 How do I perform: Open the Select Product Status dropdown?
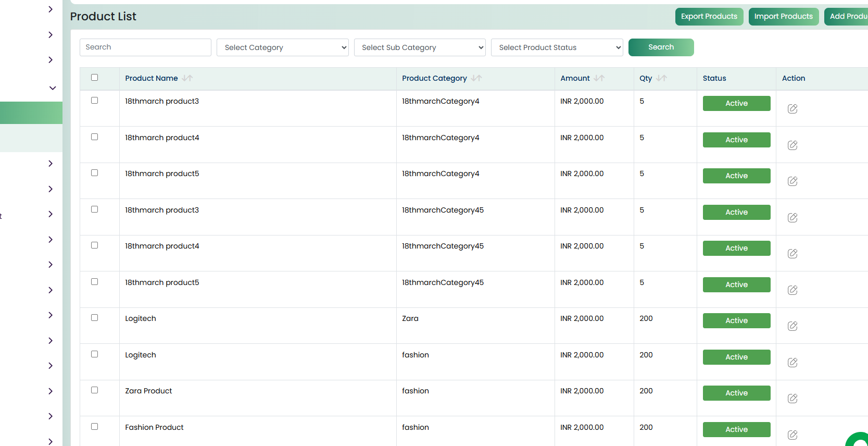point(557,47)
